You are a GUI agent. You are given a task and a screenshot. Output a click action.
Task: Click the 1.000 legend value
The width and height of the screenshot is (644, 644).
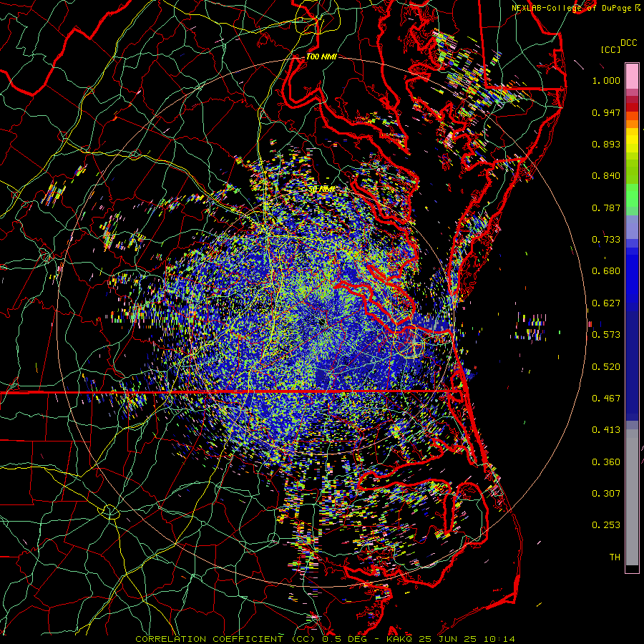pos(606,80)
